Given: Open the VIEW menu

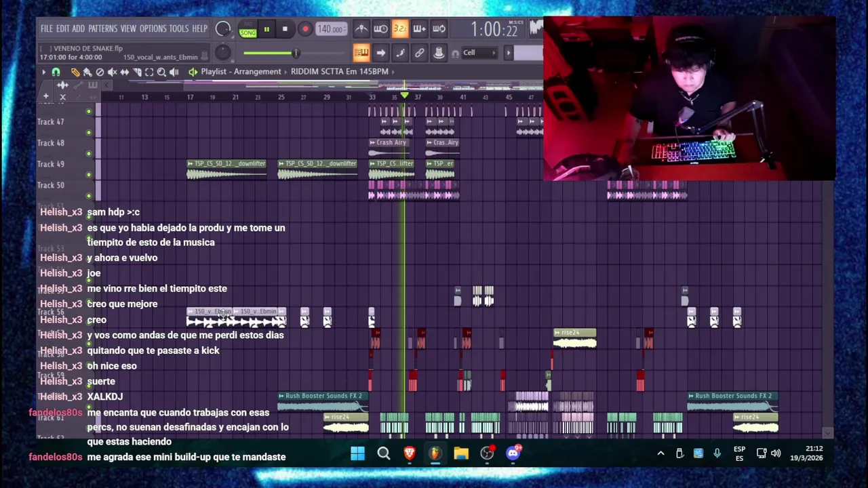Looking at the screenshot, I should click(128, 28).
